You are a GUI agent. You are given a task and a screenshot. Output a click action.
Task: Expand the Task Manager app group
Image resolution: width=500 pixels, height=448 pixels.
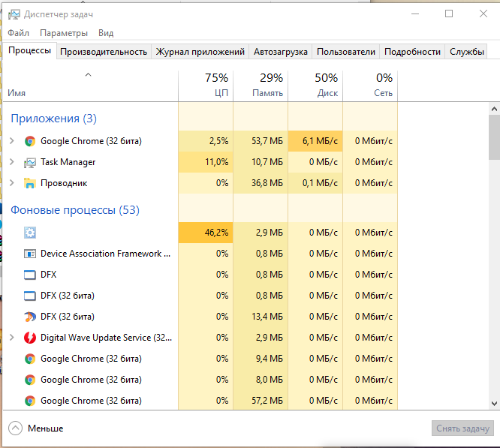(12, 162)
